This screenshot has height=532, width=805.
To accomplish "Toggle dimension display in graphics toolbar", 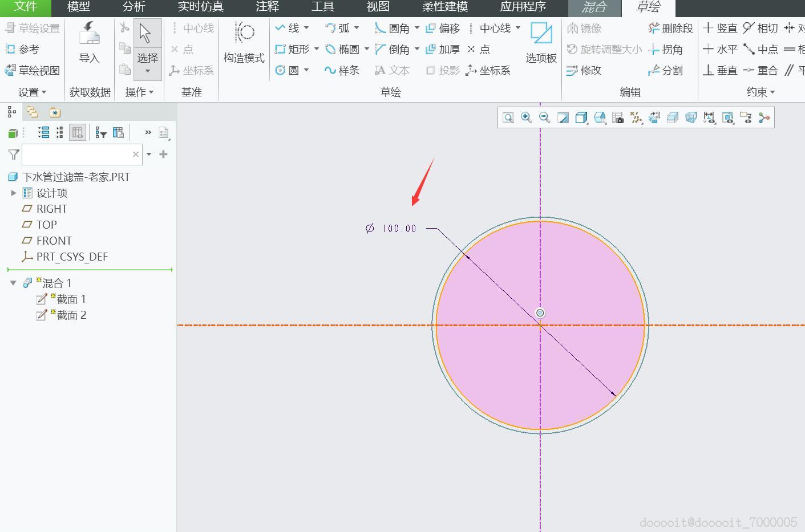I will (709, 117).
